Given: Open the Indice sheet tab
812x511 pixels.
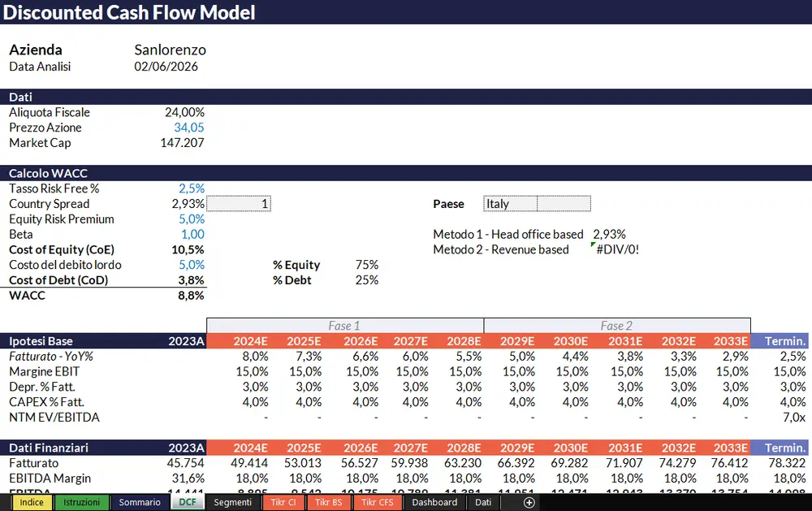Looking at the screenshot, I should click(32, 502).
